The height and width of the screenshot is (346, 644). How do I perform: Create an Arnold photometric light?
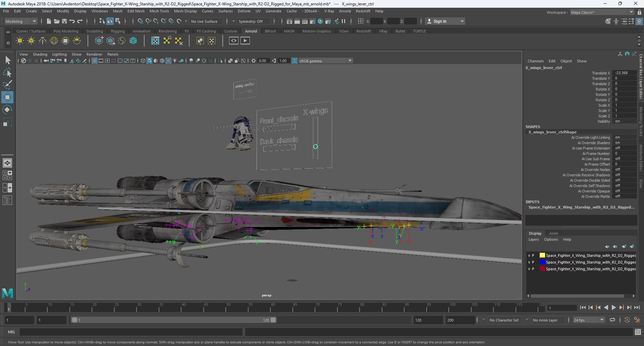(x=43, y=41)
